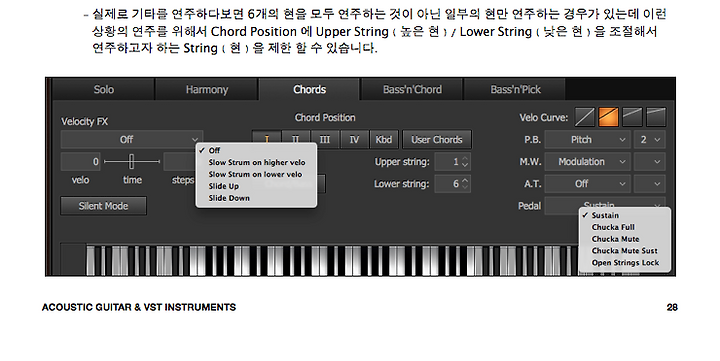Select chord position III
720x361 pixels.
[x=325, y=139]
